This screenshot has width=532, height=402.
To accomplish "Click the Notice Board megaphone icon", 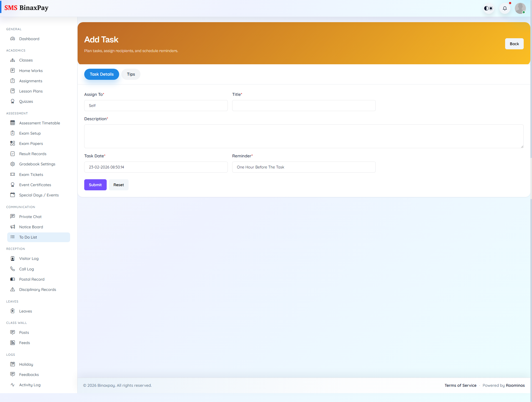I will click(12, 227).
